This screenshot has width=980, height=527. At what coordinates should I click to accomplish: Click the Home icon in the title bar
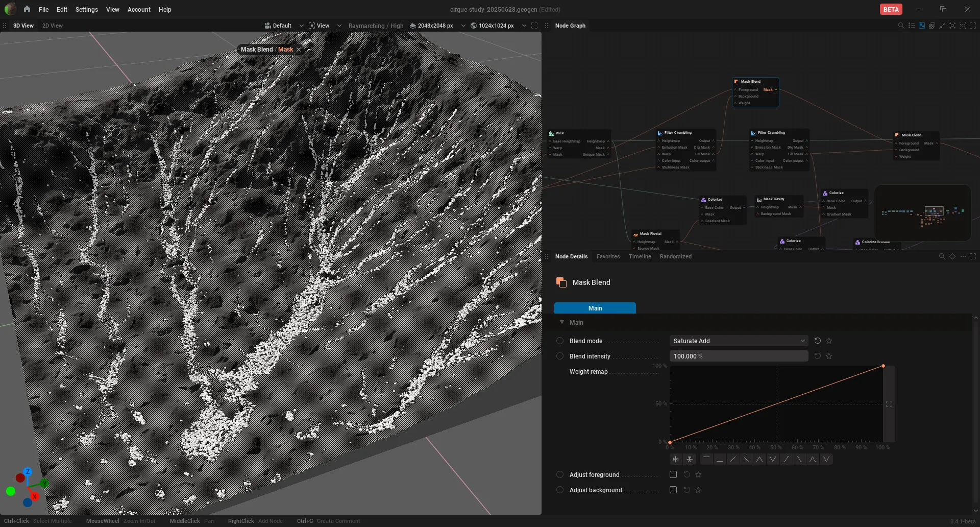27,9
